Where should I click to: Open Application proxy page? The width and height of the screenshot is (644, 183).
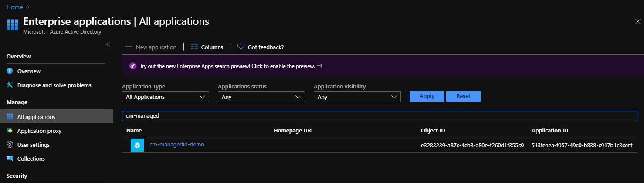coord(39,131)
